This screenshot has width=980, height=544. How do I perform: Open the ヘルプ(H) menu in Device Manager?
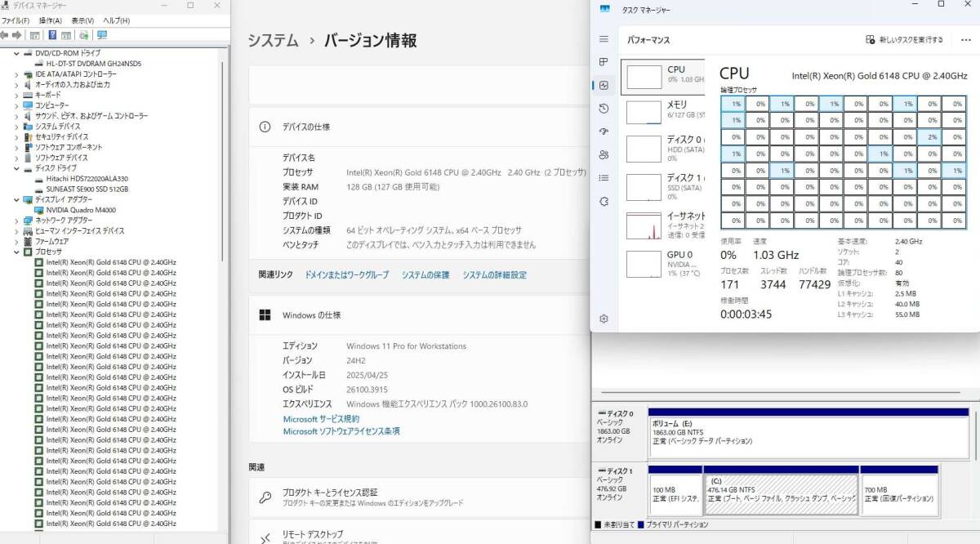116,20
